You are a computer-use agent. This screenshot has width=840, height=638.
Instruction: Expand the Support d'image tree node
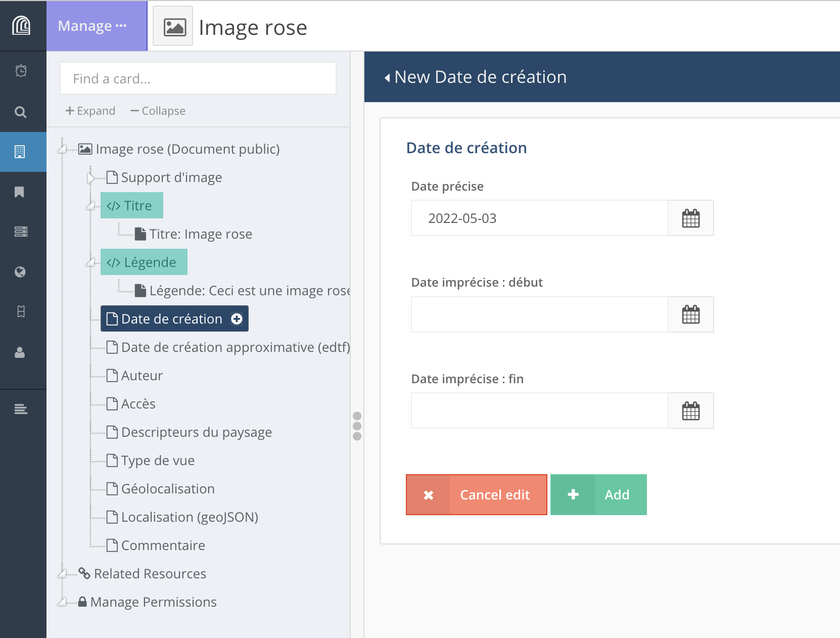coord(91,178)
